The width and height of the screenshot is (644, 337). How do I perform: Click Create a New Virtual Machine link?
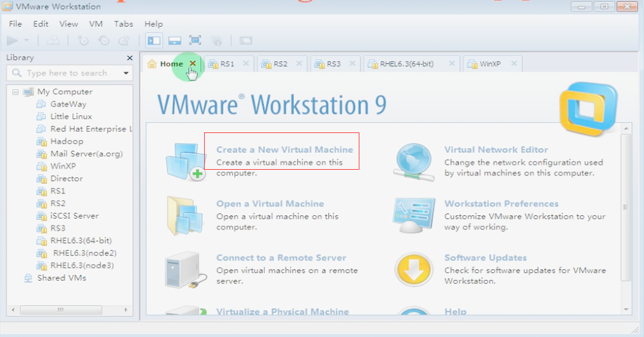pos(285,150)
